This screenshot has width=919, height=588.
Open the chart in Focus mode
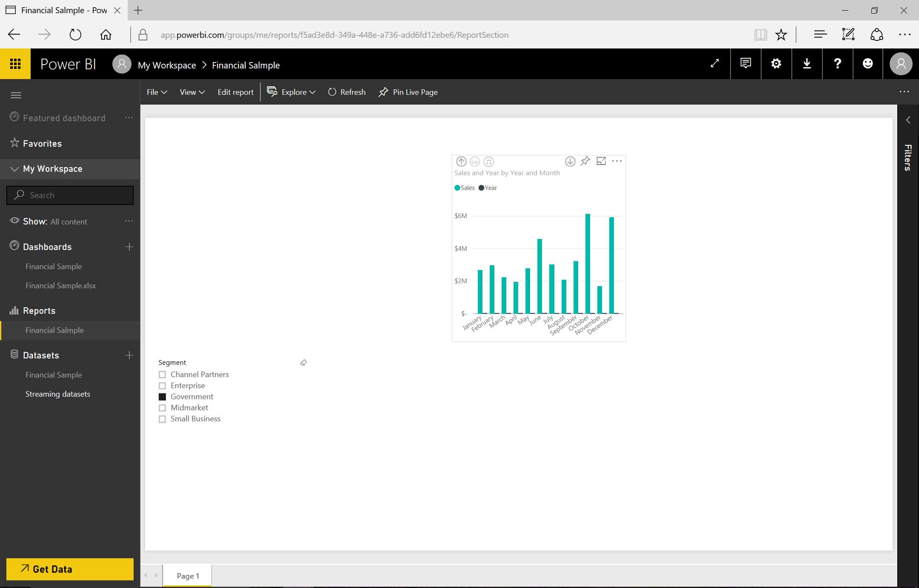click(601, 161)
